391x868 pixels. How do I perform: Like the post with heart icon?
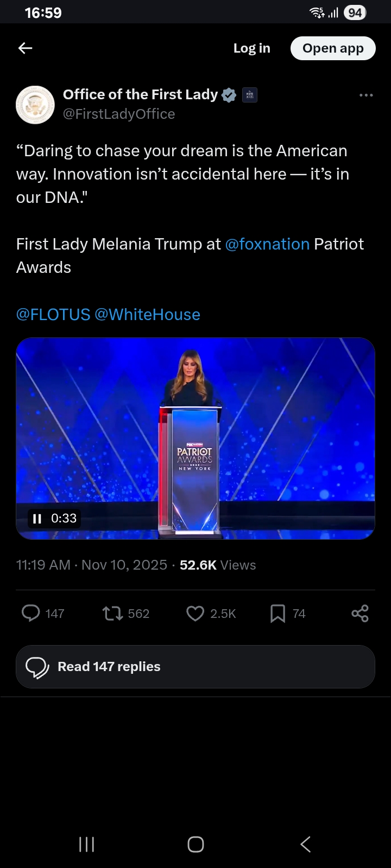coord(195,613)
